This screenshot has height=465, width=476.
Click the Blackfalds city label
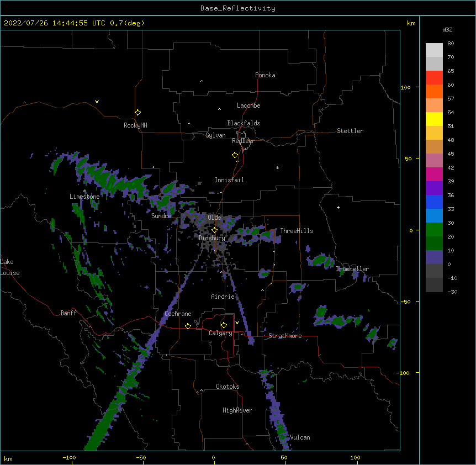tap(244, 123)
